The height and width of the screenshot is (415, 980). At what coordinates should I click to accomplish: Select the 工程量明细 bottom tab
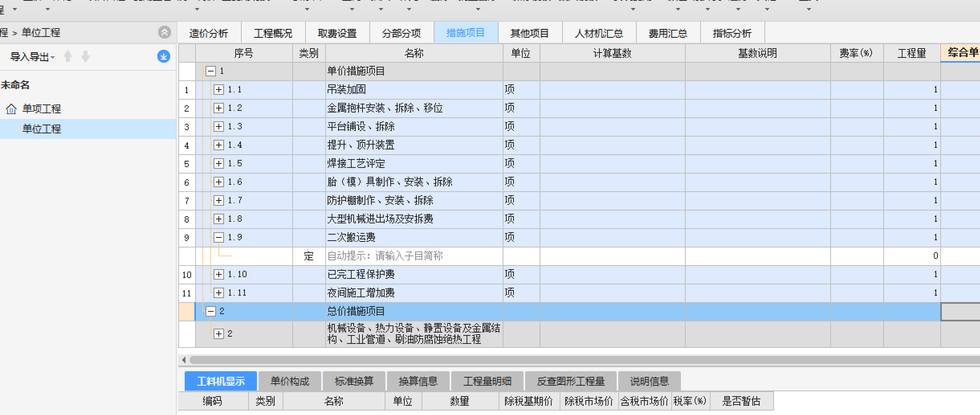487,381
